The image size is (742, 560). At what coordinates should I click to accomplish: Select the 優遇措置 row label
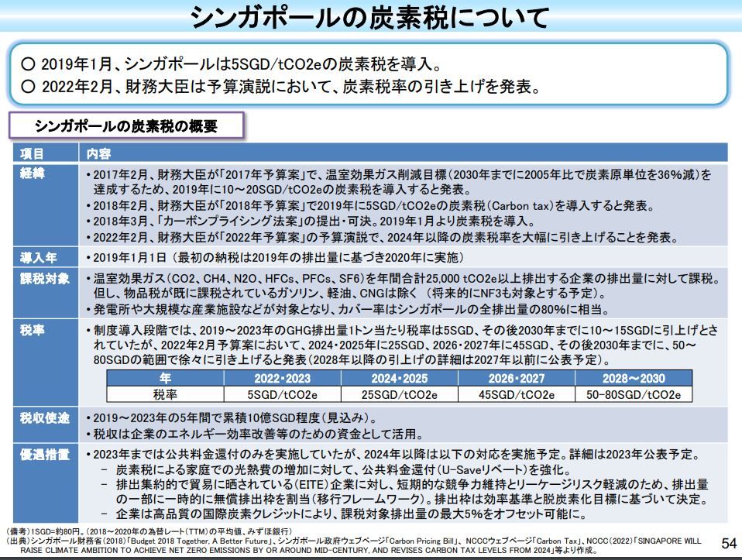45,455
